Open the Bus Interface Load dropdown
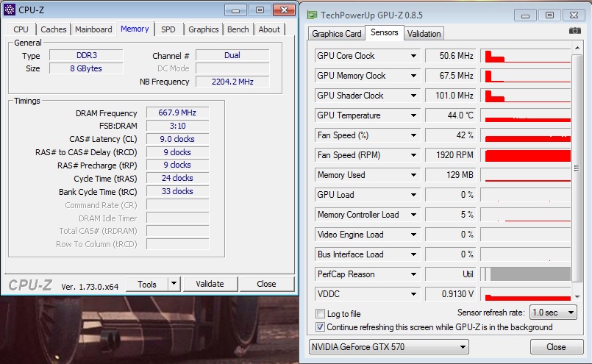The width and height of the screenshot is (592, 364). (x=414, y=254)
